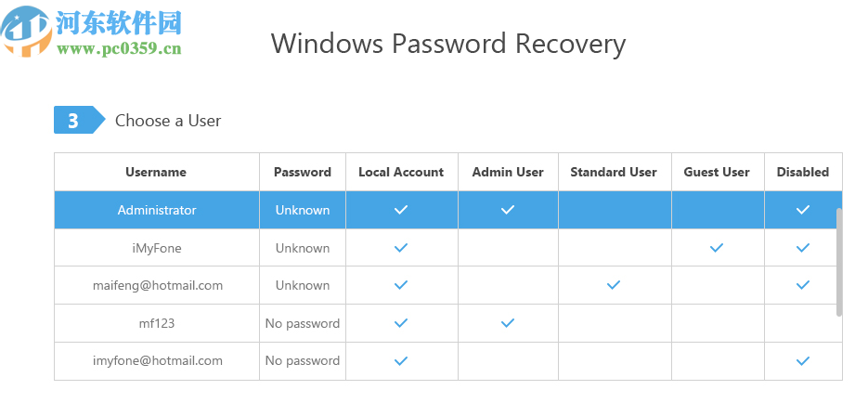The height and width of the screenshot is (416, 868).
Task: Click the Guest User column header
Action: 717,172
